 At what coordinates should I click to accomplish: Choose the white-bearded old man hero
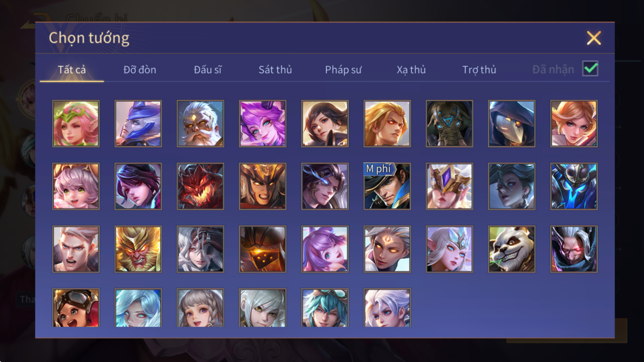200,123
